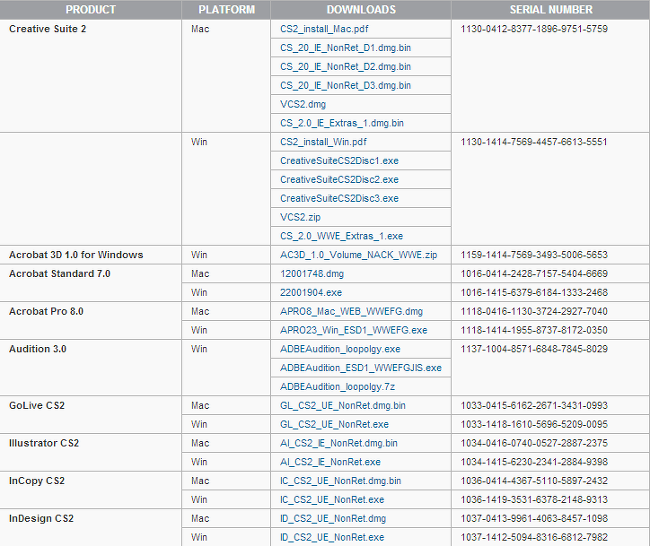Download IC_CS2_UE_NonRet.exe
This screenshot has height=546, width=650.
point(332,500)
